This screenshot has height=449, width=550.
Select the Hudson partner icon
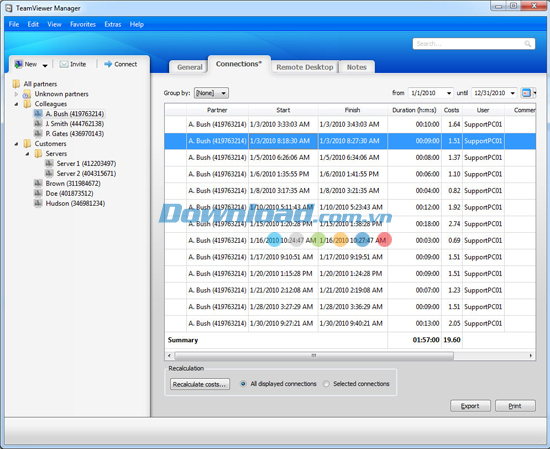coord(38,203)
